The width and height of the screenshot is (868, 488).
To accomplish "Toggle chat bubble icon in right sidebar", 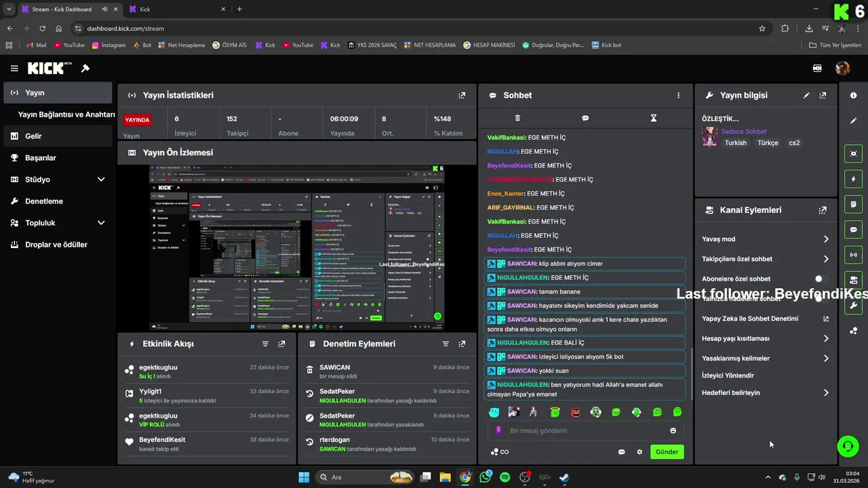I will click(x=854, y=230).
